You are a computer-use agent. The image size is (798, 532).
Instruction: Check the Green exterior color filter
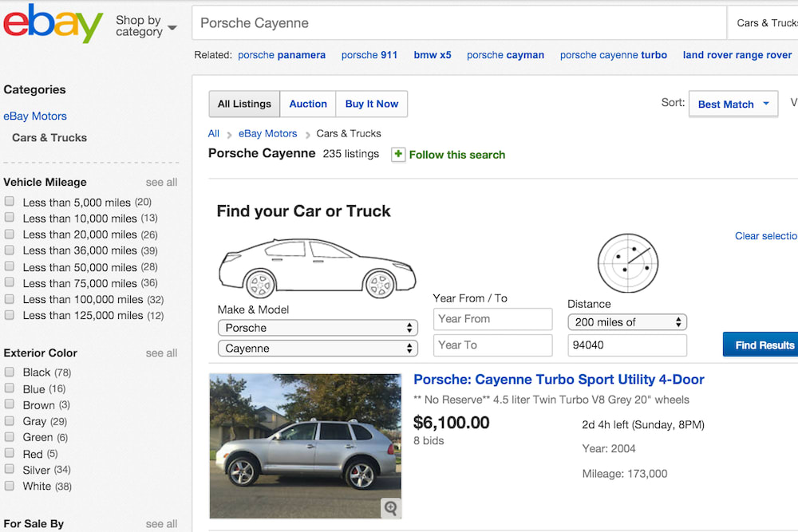tap(9, 437)
